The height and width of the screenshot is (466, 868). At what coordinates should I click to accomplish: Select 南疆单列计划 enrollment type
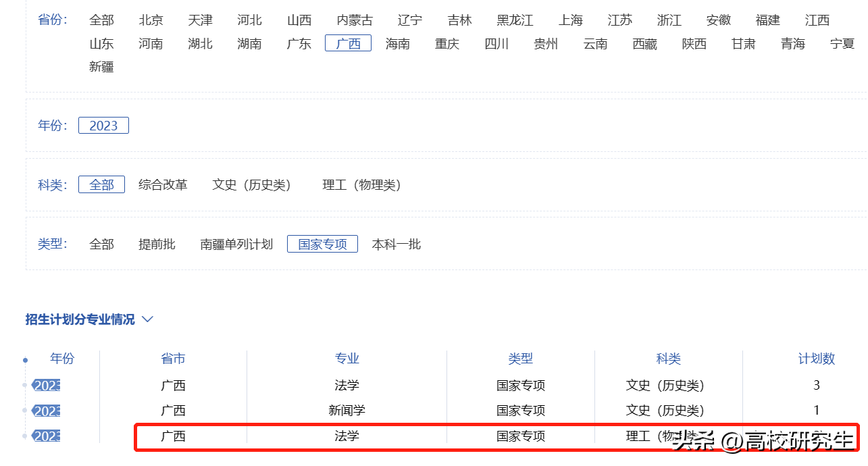click(x=236, y=244)
